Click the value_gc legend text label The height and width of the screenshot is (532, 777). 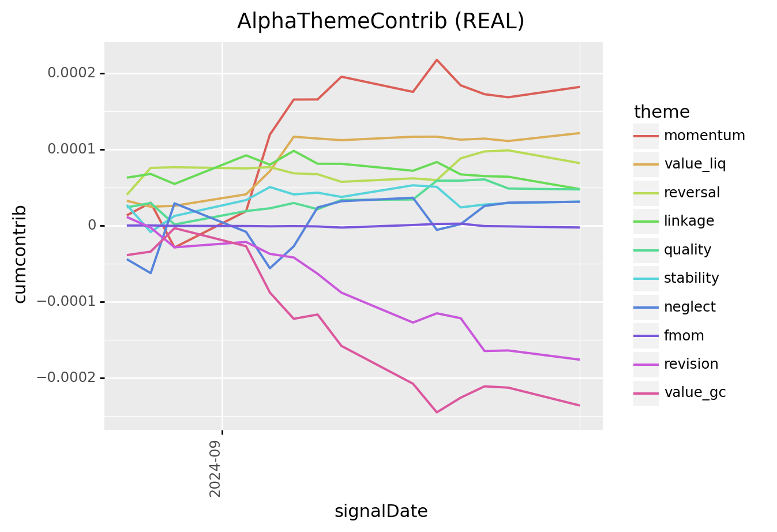pos(695,393)
